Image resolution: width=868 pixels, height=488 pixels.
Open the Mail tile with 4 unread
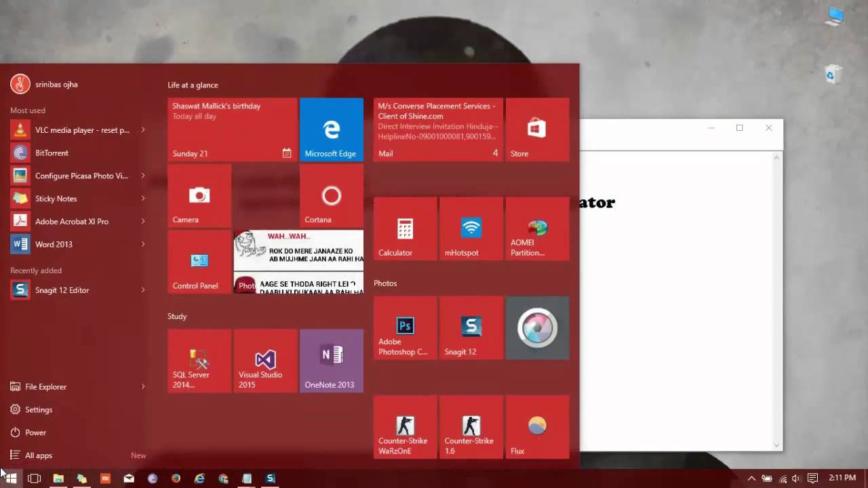point(438,129)
